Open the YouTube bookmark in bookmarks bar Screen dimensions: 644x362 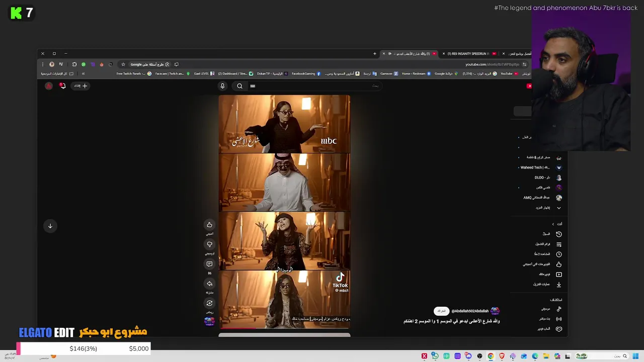point(509,74)
